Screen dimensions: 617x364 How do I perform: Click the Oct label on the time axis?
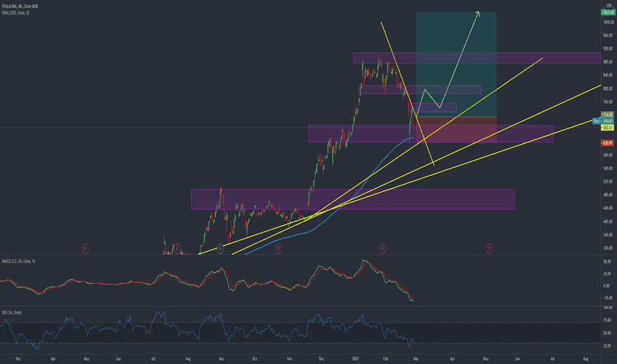coord(255,359)
